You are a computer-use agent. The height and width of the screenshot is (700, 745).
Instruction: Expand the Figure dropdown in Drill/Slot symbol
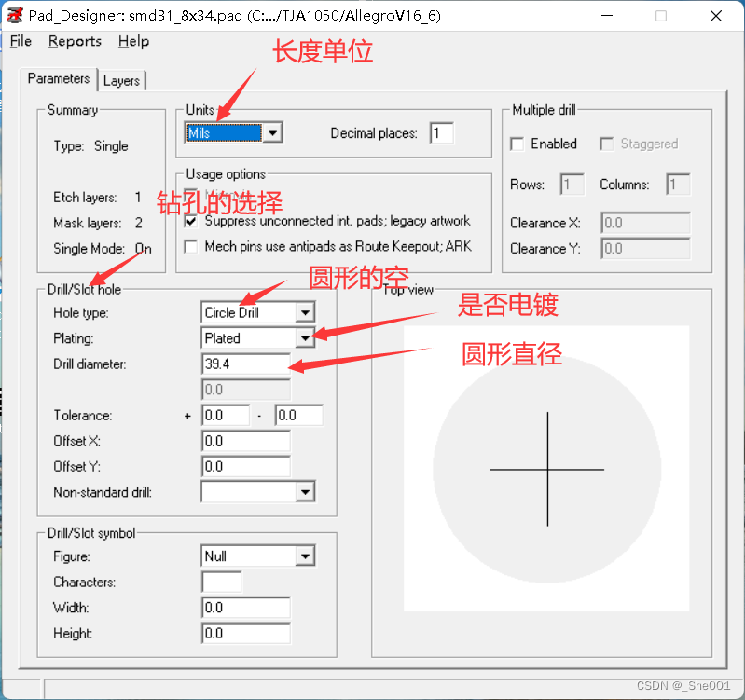(304, 556)
